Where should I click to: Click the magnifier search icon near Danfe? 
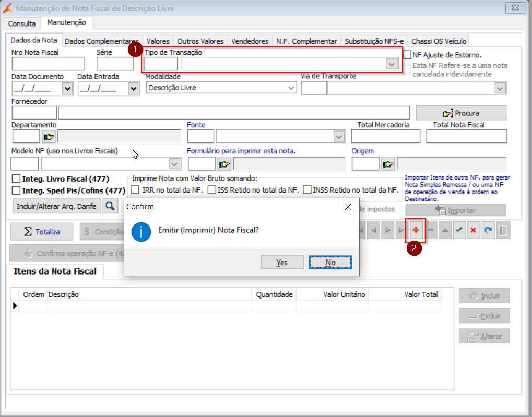click(x=110, y=206)
